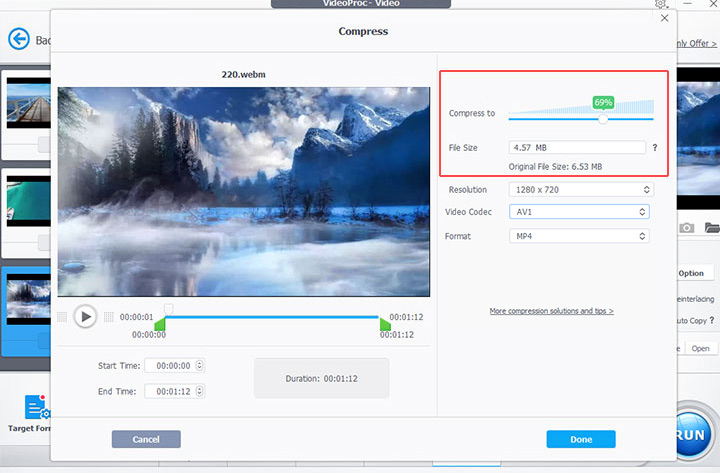Viewport: 720px width, 473px height.
Task: Click the question mark beside File Size
Action: point(655,147)
